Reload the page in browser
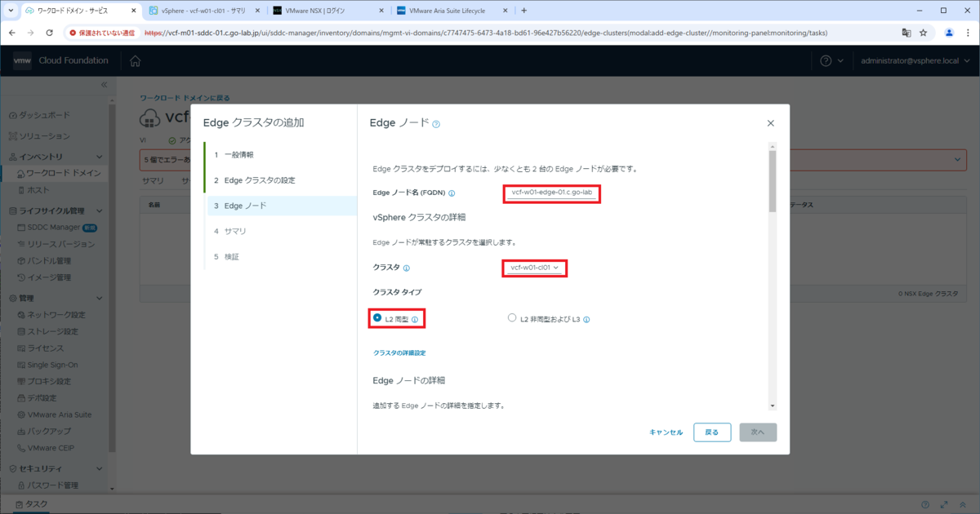This screenshot has width=980, height=514. click(50, 33)
